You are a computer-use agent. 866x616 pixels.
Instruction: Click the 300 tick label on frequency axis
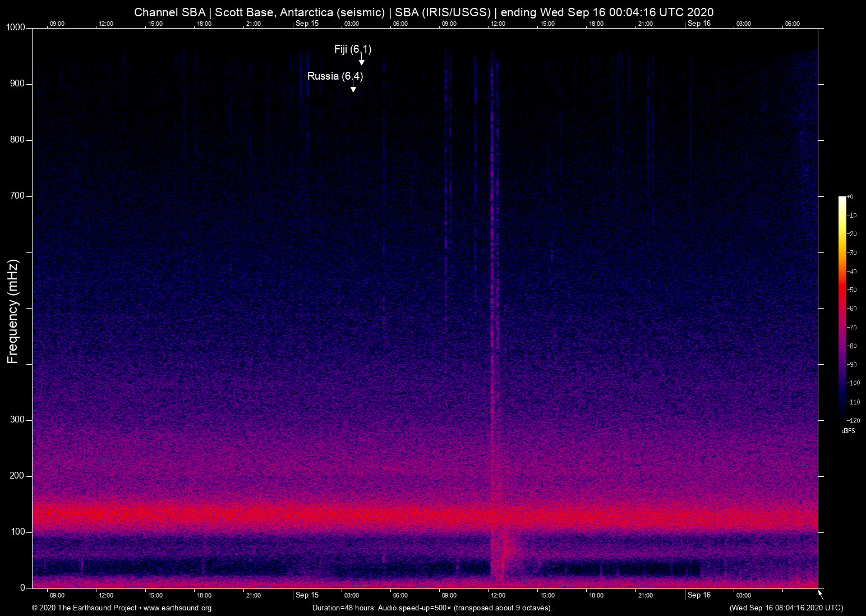click(17, 420)
